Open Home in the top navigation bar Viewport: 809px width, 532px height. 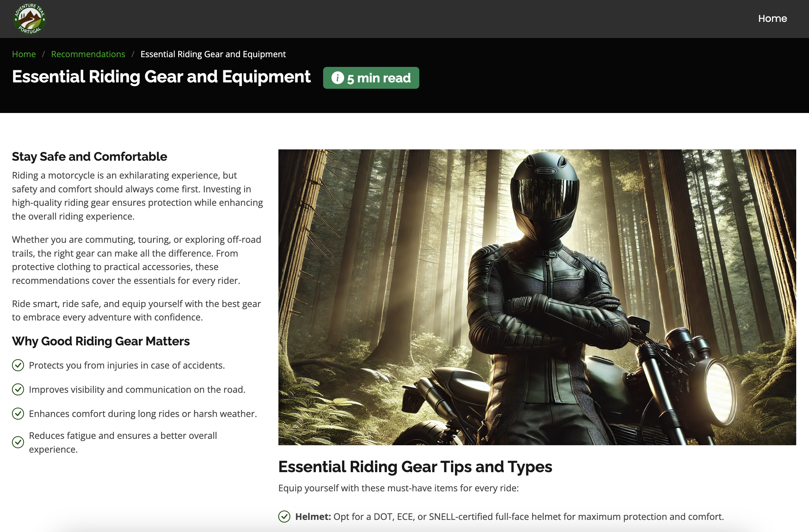tap(772, 18)
